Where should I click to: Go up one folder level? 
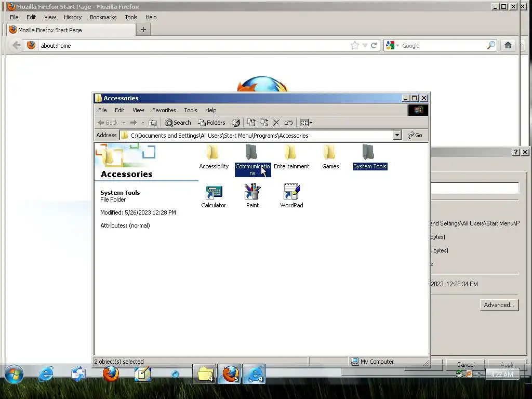coord(153,123)
